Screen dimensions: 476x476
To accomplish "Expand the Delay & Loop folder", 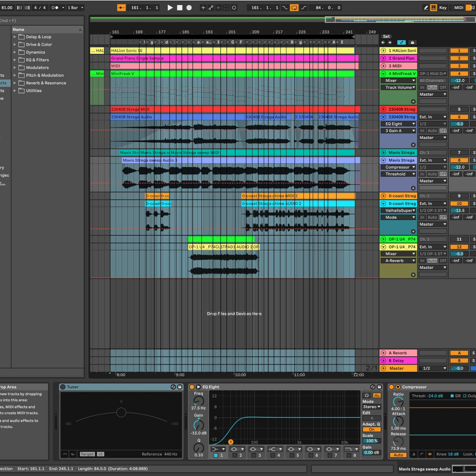I will (15, 37).
